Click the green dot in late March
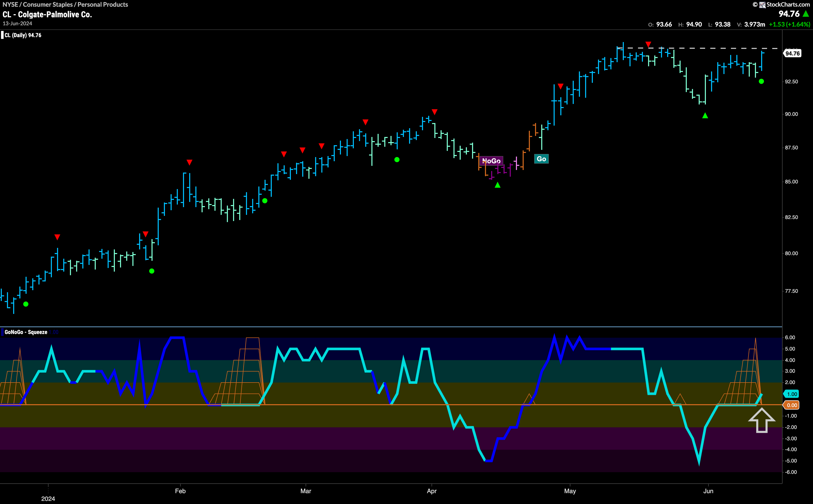Image resolution: width=813 pixels, height=504 pixels. coord(397,160)
